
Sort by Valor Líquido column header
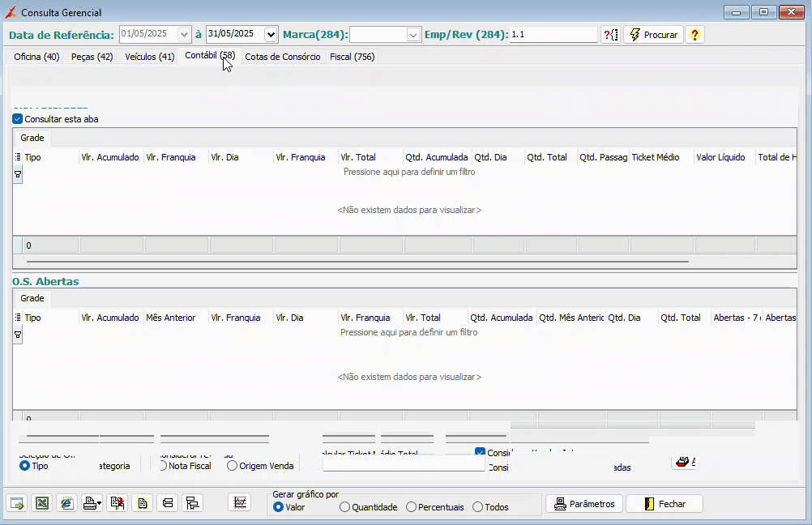coord(724,157)
